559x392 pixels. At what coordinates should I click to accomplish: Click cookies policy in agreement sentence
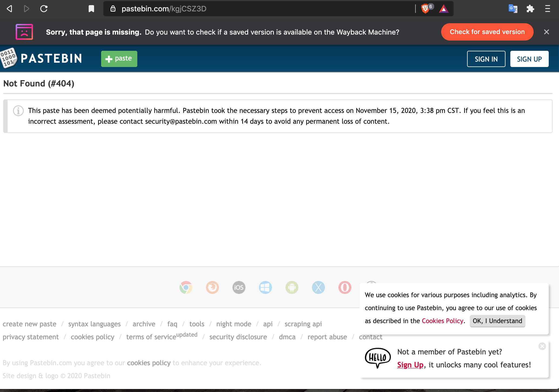(149, 363)
